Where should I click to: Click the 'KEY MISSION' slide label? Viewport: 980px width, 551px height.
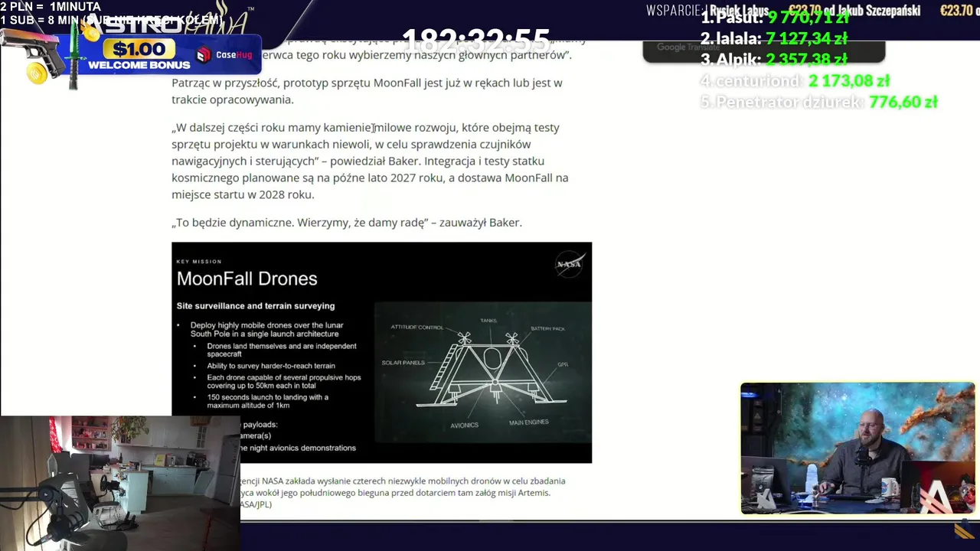[x=198, y=261]
